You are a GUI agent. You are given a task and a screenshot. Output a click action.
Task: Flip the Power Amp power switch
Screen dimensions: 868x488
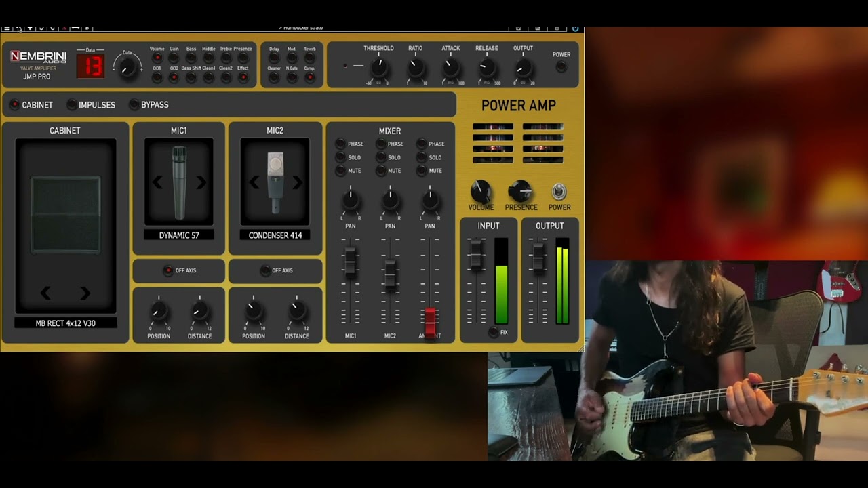(559, 192)
